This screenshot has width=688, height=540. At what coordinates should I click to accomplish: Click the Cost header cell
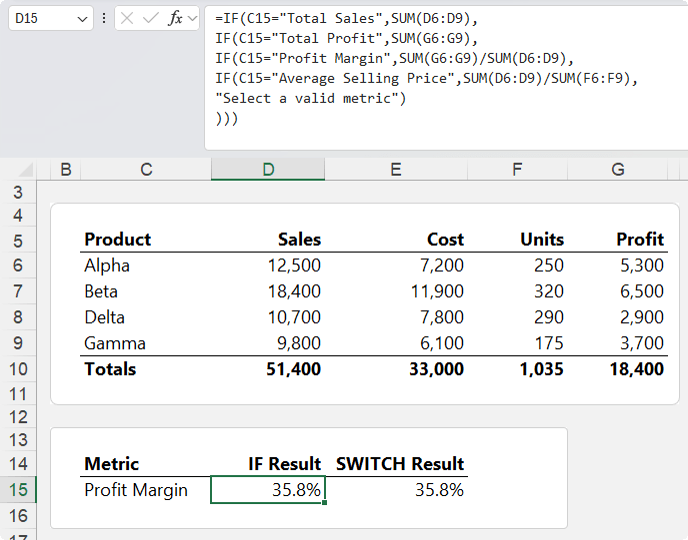point(396,240)
